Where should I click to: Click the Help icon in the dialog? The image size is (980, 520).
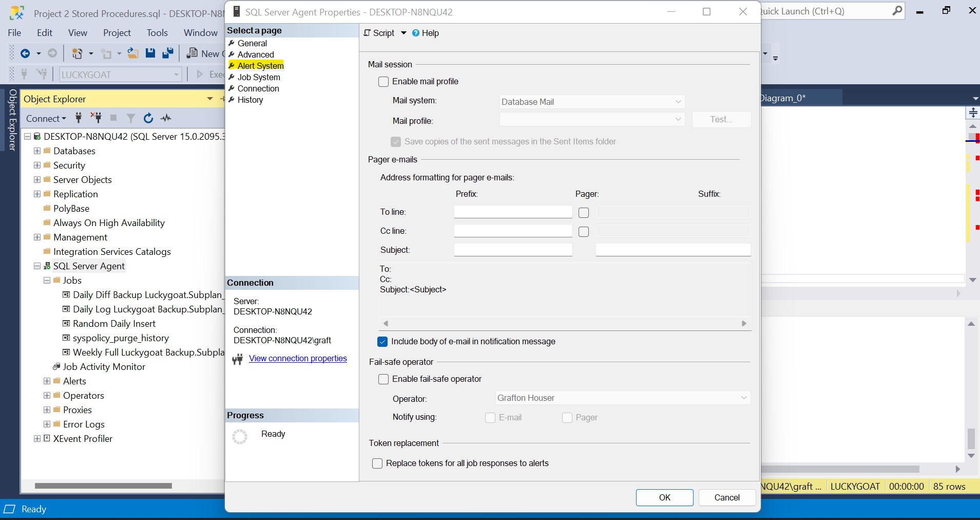416,33
